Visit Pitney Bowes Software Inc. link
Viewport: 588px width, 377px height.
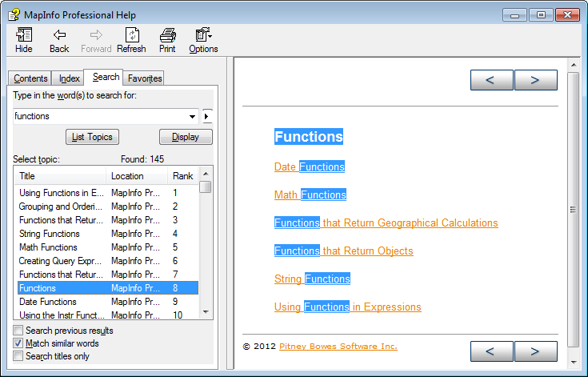point(338,347)
